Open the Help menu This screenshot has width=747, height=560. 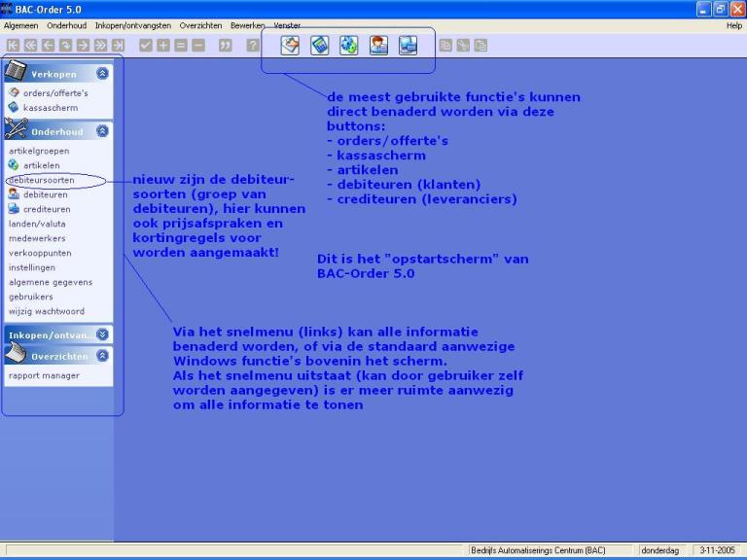tap(734, 25)
